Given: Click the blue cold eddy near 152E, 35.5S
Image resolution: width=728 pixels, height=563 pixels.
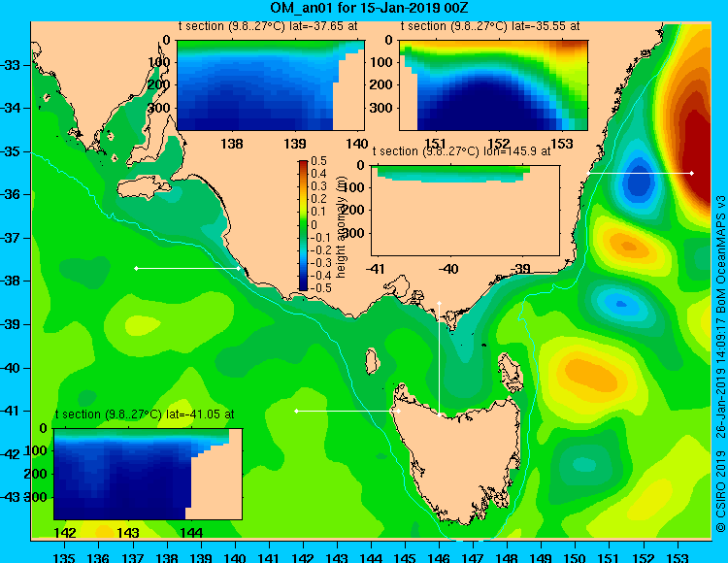Looking at the screenshot, I should click(x=640, y=181).
